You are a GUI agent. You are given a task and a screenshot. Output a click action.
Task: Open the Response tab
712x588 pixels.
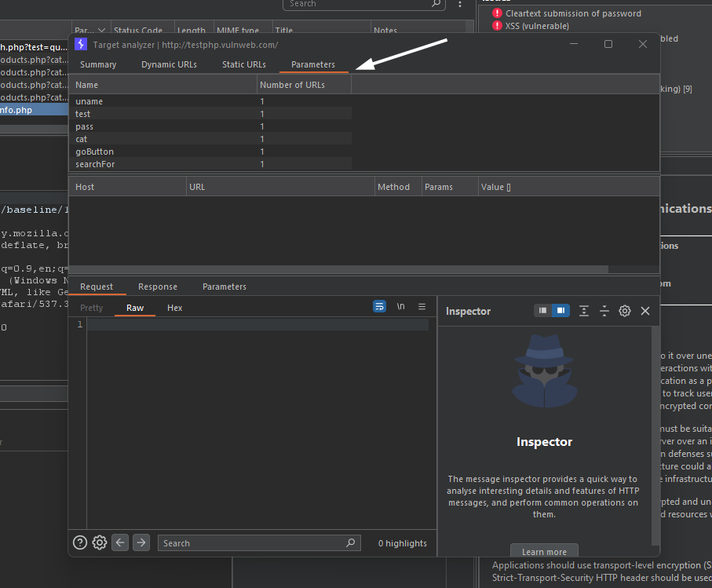click(158, 287)
